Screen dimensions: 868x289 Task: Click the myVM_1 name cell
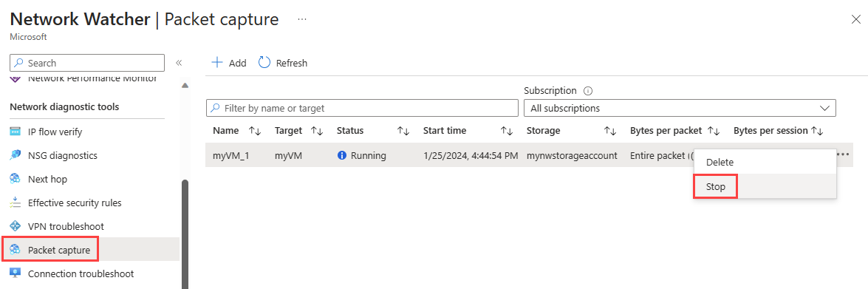point(230,155)
